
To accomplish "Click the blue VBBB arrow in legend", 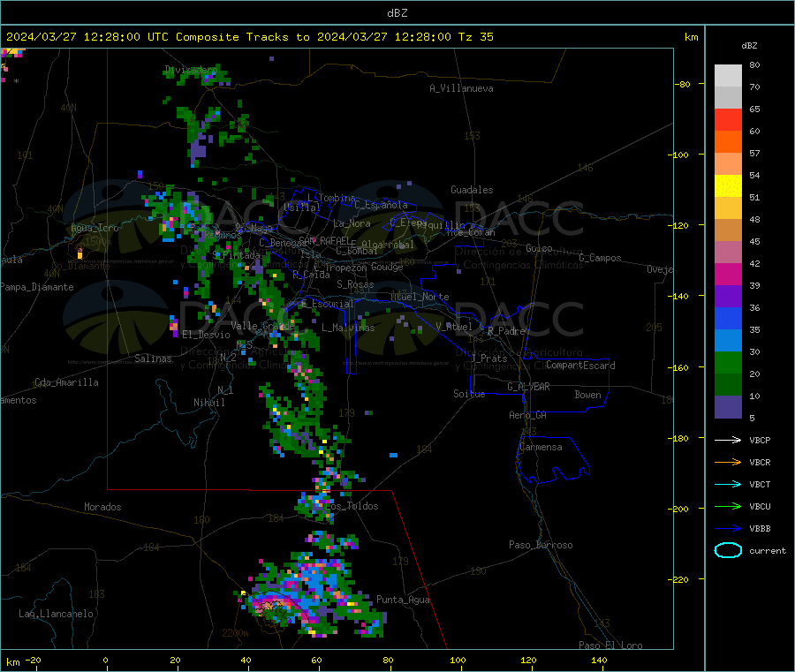I will pos(728,529).
